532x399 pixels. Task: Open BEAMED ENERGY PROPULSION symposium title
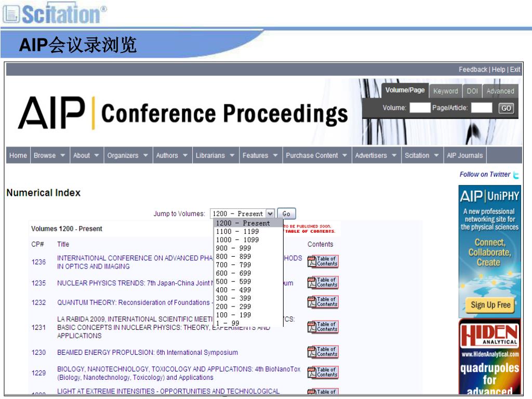pyautogui.click(x=148, y=353)
